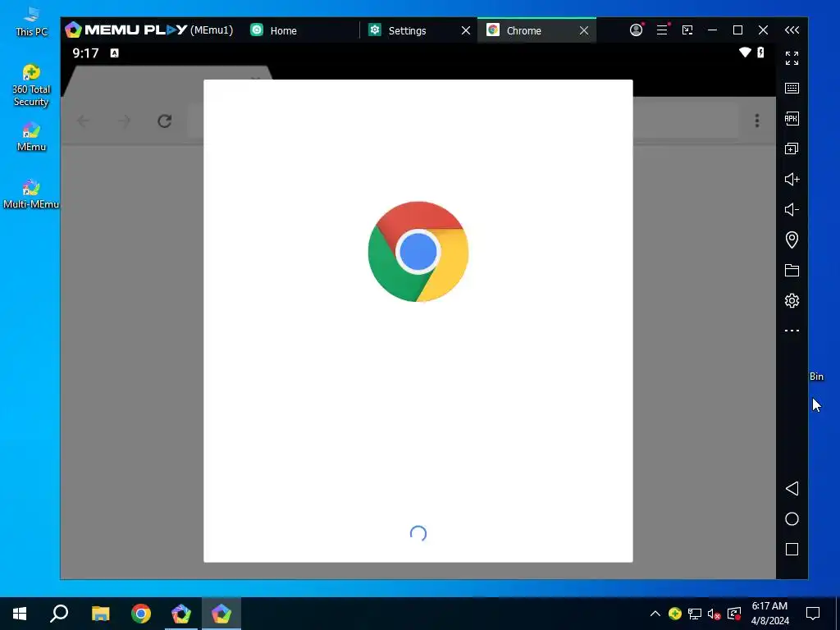Show hidden system tray icons
The image size is (840, 630).
[x=655, y=614]
